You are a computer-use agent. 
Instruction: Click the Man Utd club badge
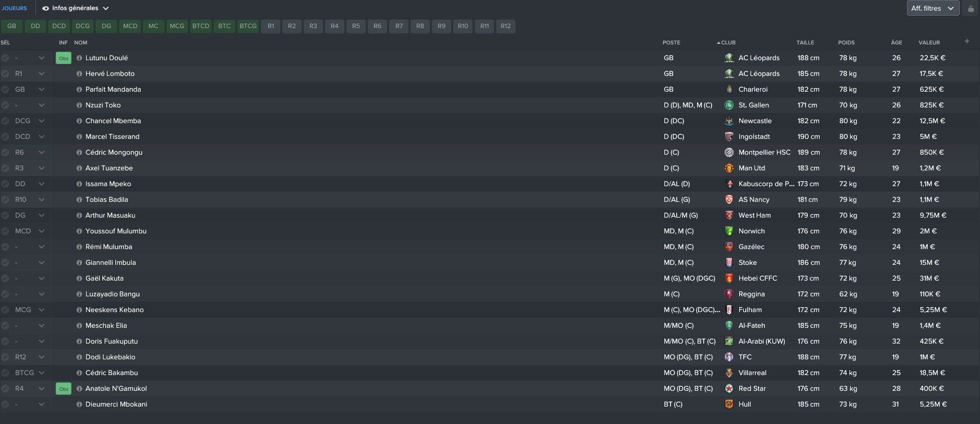729,168
